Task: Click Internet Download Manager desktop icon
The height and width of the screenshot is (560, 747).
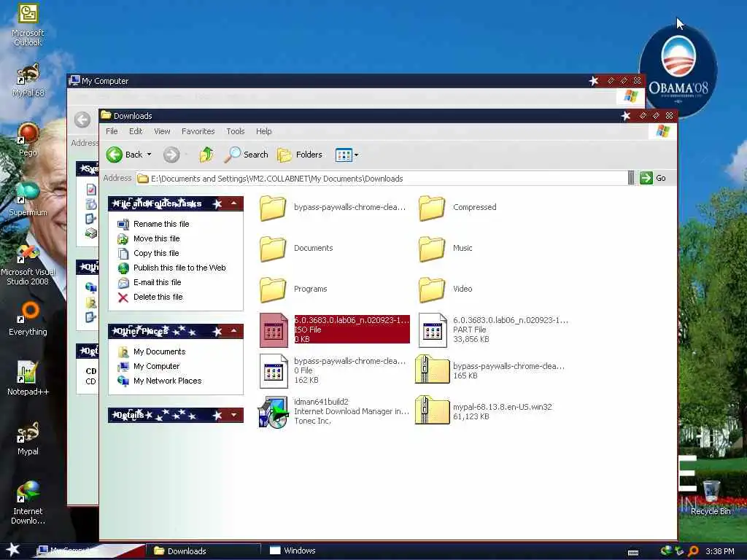Action: point(28,502)
